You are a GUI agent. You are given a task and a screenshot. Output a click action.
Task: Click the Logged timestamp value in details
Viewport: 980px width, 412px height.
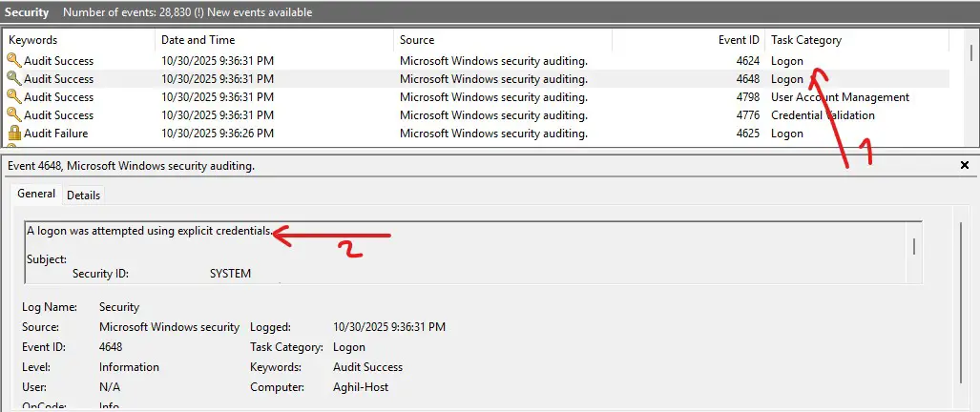click(389, 327)
